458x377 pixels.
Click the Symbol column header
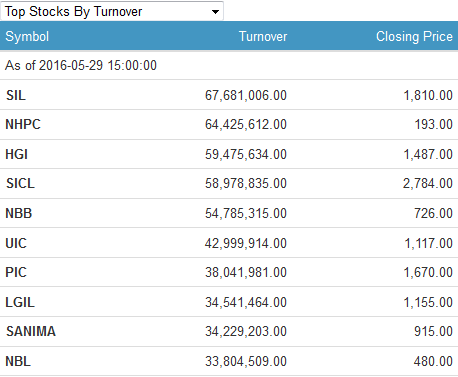(x=27, y=36)
